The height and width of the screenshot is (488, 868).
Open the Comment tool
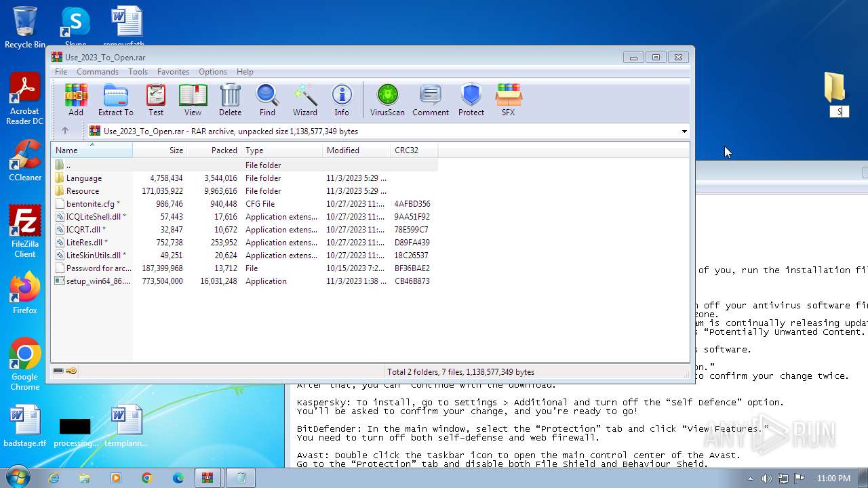click(431, 100)
